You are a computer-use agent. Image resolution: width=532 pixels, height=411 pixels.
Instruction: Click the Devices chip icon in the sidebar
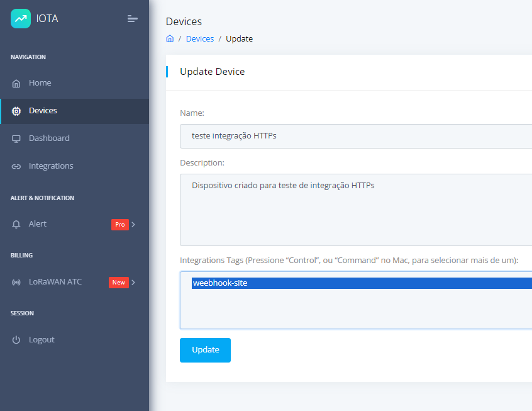pyautogui.click(x=16, y=111)
